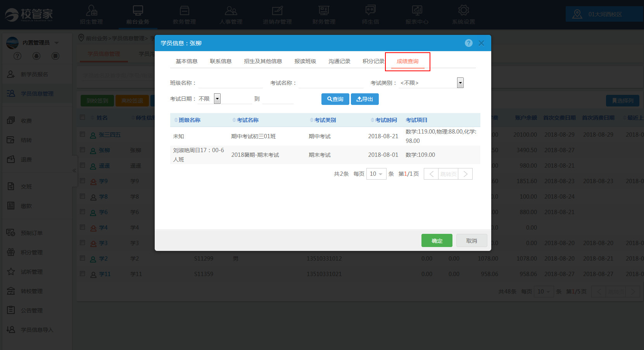Switch to 沟通记录 tab

339,61
